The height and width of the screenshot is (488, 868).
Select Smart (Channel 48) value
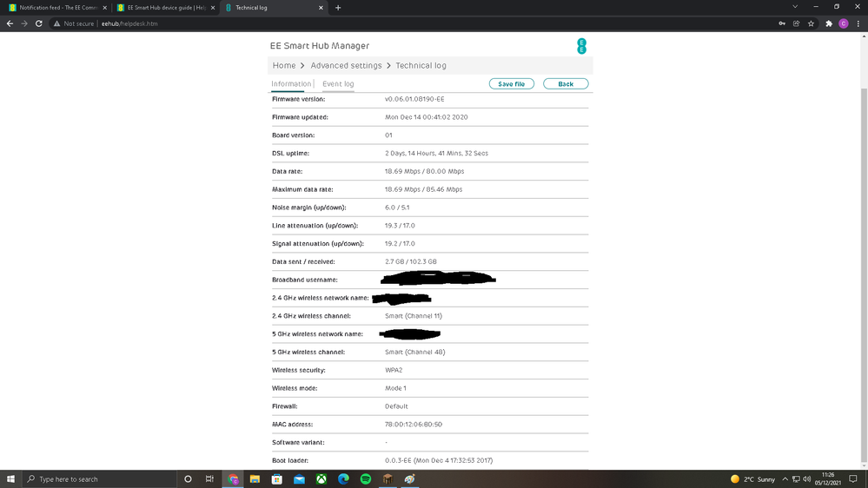point(414,352)
